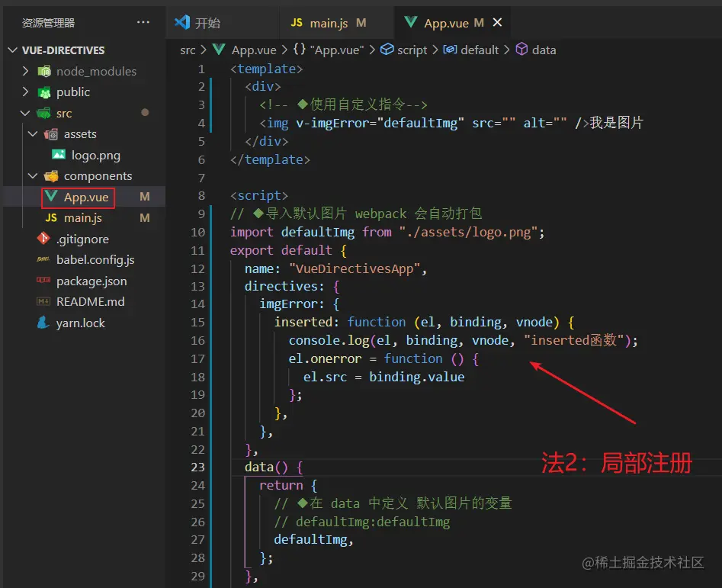
Task: Open yarn.lock file
Action: click(x=81, y=323)
